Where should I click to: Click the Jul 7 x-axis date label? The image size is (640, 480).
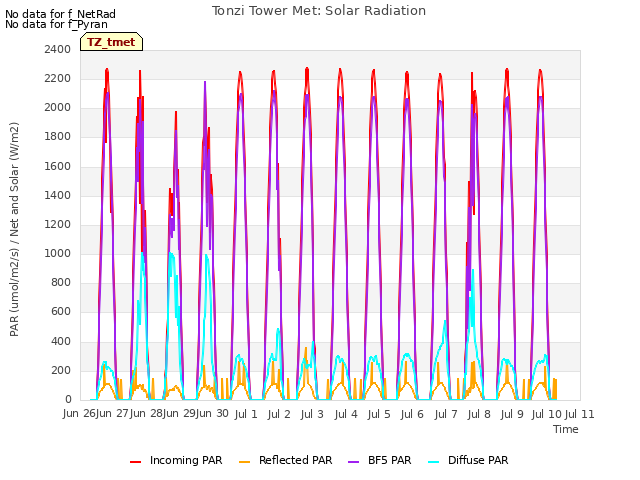tap(446, 414)
